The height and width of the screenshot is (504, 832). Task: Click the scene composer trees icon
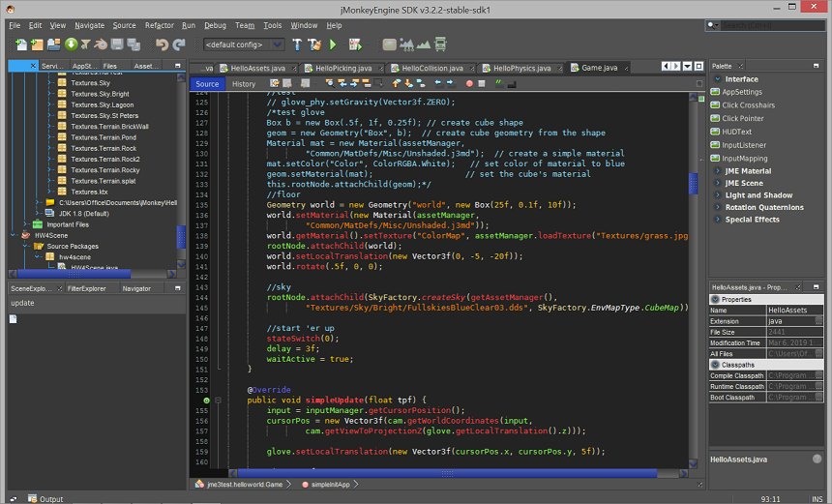click(x=406, y=44)
